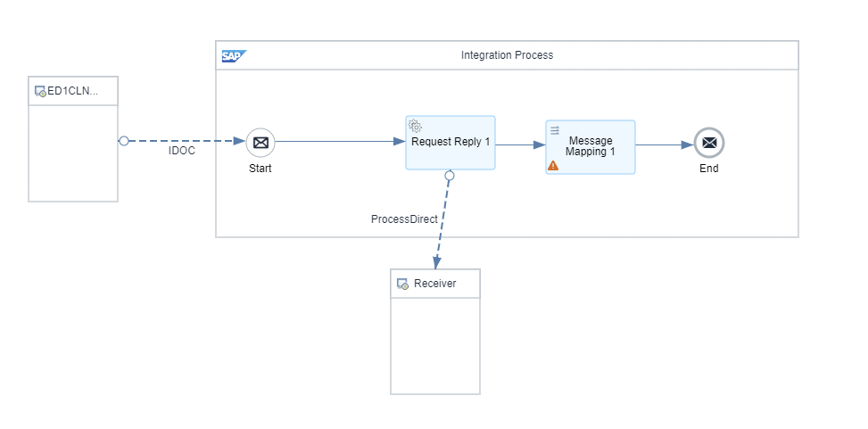
Task: Select the IDOC adapter label
Action: (182, 151)
